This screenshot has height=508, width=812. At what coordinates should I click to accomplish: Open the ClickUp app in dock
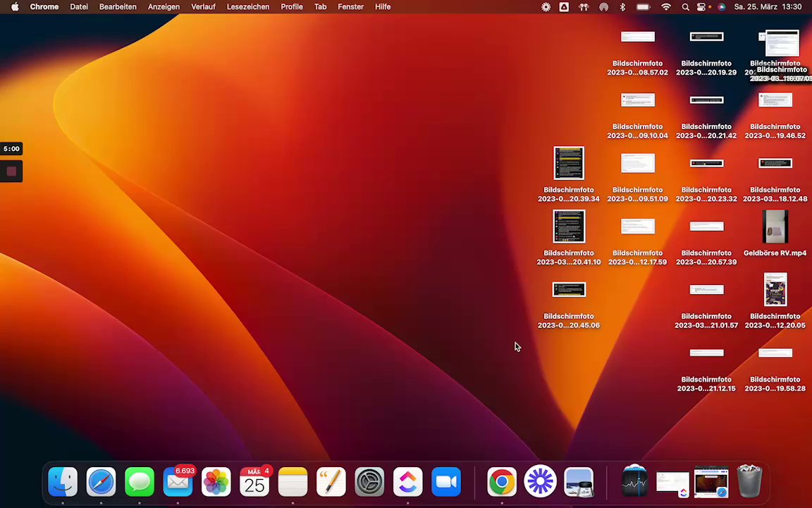click(408, 482)
